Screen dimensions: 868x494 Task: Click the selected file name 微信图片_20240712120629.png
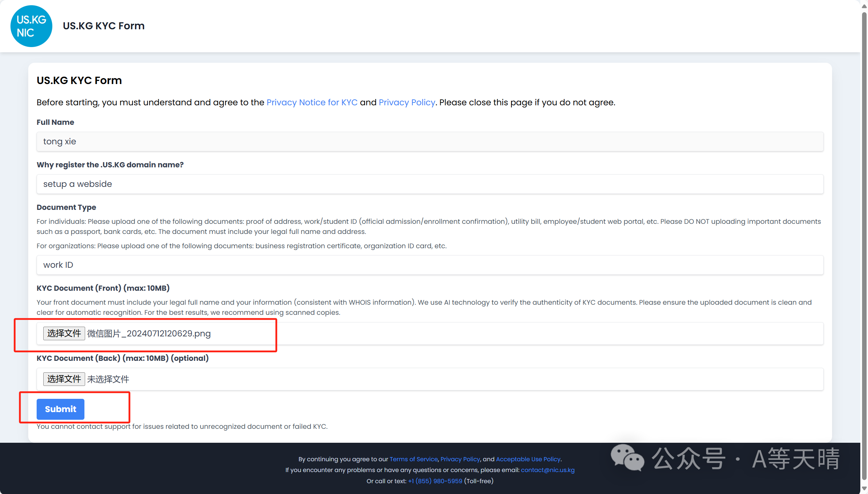(x=149, y=334)
